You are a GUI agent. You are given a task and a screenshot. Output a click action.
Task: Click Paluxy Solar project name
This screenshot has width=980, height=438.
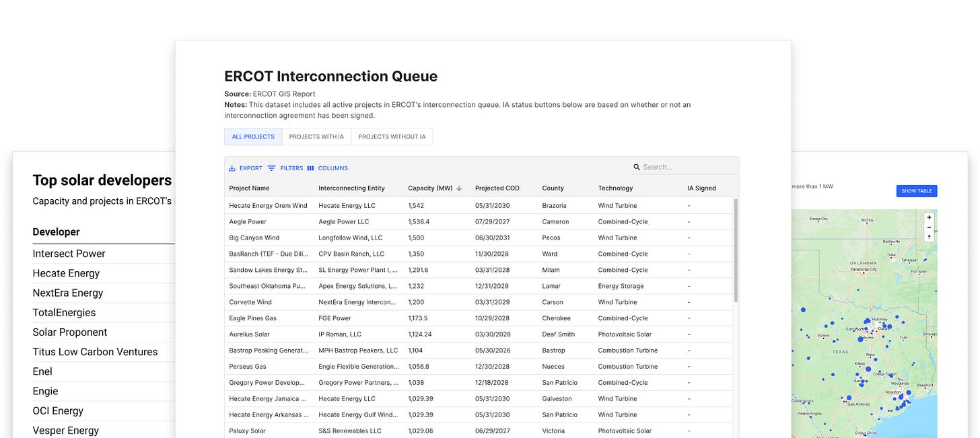tap(247, 431)
